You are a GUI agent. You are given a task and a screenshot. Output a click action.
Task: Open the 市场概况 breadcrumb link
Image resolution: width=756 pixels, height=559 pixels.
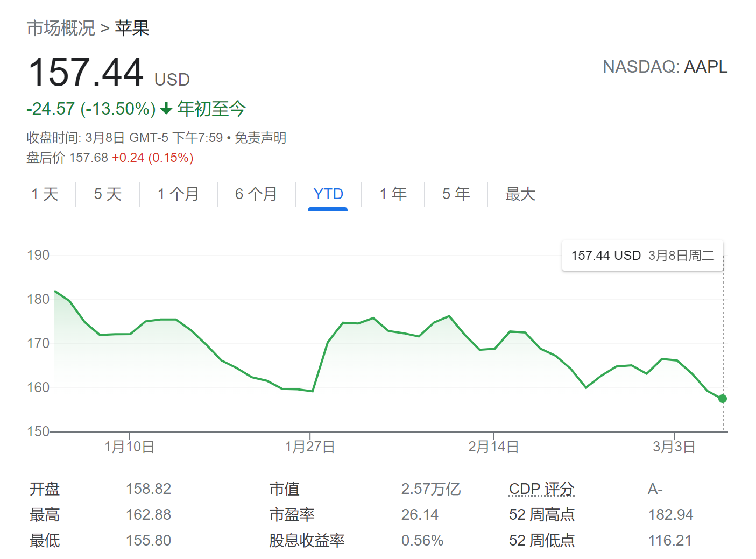click(x=61, y=28)
